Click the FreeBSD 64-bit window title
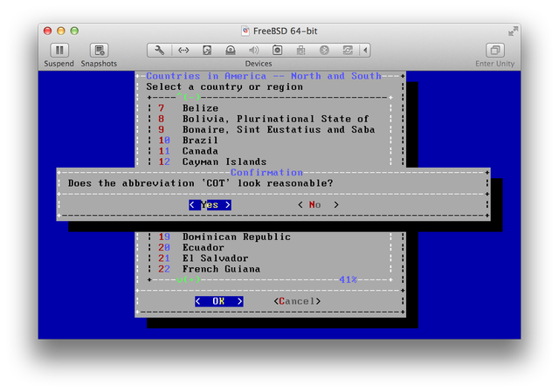The width and height of the screenshot is (559, 392). tap(285, 31)
